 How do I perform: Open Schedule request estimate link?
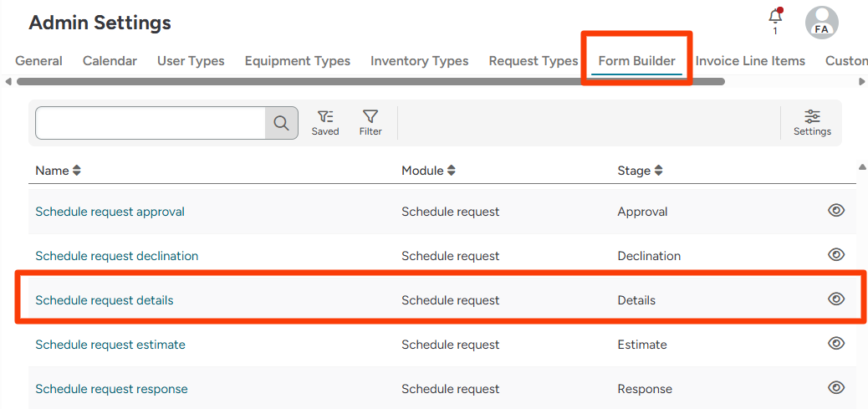[x=110, y=345]
